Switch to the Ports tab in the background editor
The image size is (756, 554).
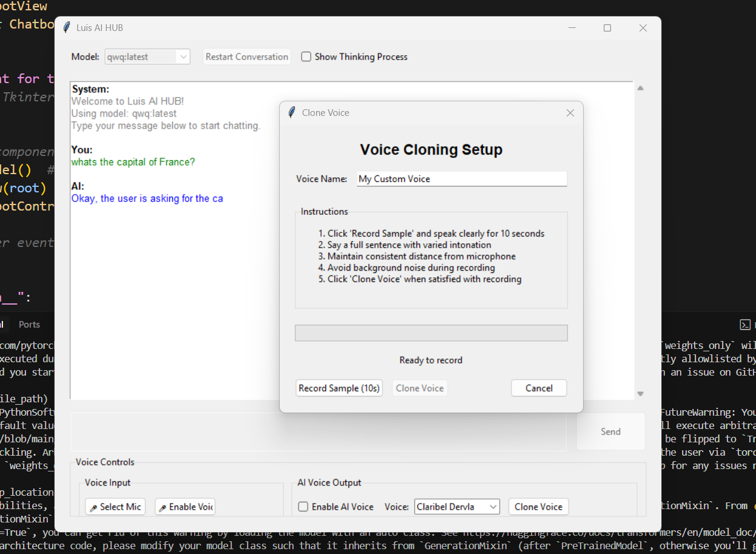click(x=29, y=324)
